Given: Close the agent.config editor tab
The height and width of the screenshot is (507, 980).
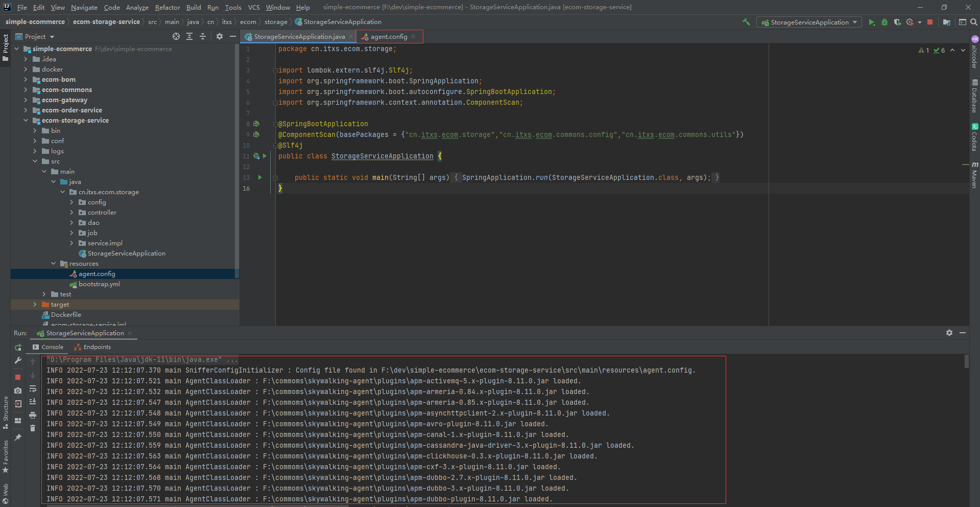Looking at the screenshot, I should [x=413, y=37].
